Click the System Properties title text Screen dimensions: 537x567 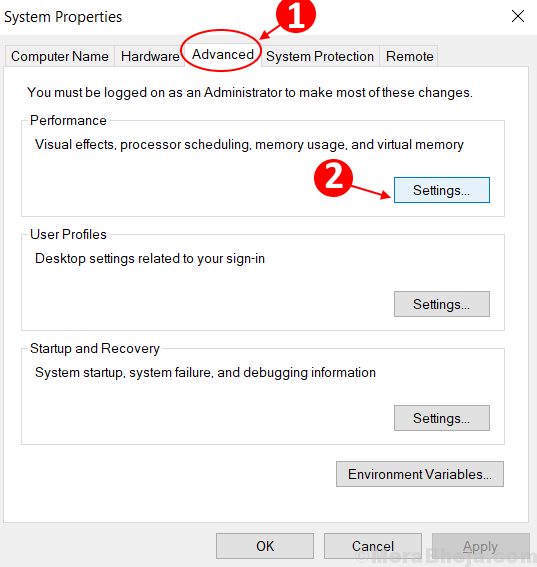click(x=63, y=17)
